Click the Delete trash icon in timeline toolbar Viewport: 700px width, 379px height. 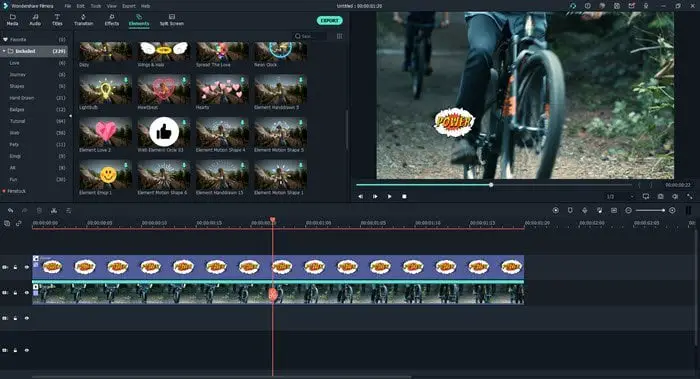pyautogui.click(x=39, y=211)
